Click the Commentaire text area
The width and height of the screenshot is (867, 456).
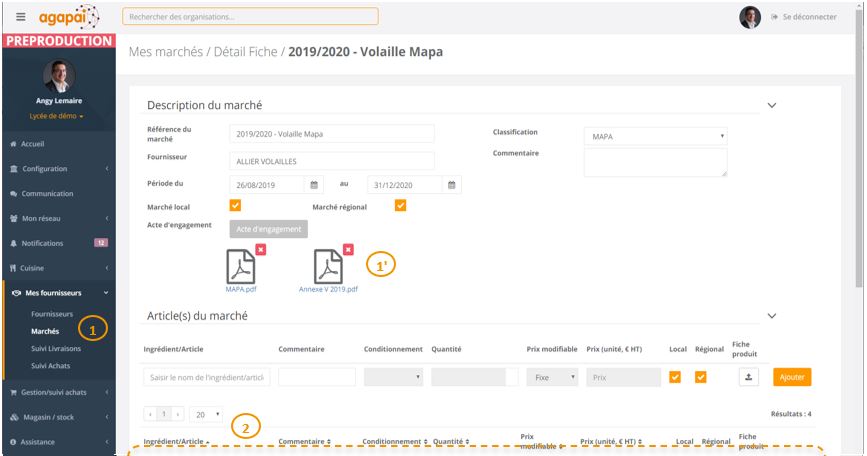pyautogui.click(x=655, y=163)
